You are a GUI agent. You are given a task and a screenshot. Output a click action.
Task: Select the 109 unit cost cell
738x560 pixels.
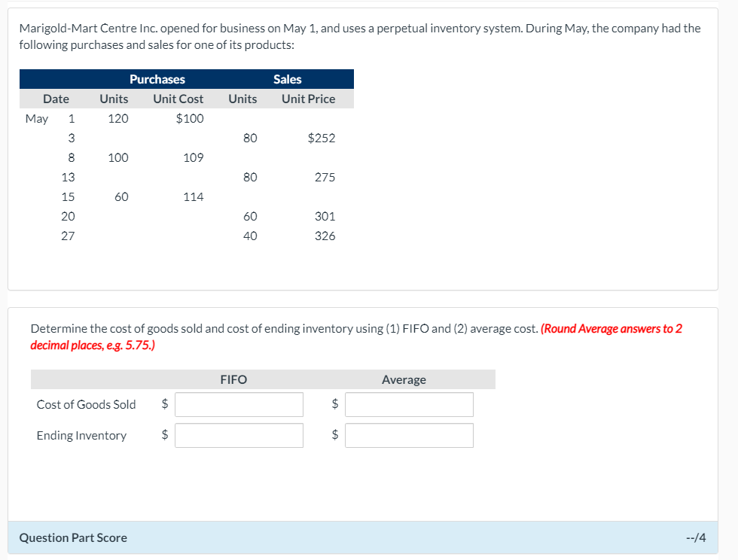(194, 157)
